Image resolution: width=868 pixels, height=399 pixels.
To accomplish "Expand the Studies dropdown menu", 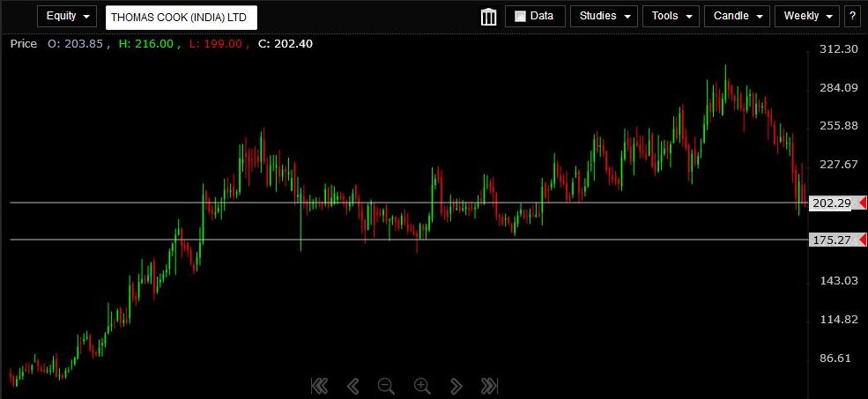I will point(604,16).
